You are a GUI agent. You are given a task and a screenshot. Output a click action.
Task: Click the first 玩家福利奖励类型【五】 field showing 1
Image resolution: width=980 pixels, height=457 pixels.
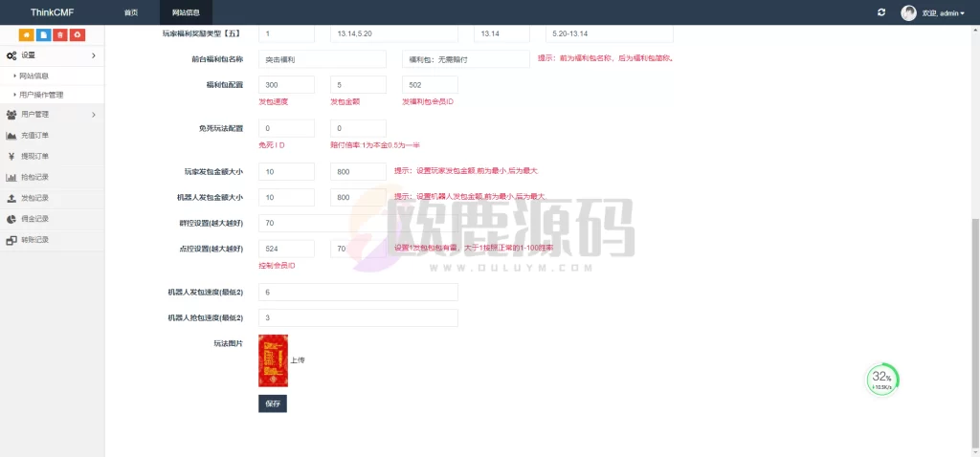(x=286, y=33)
